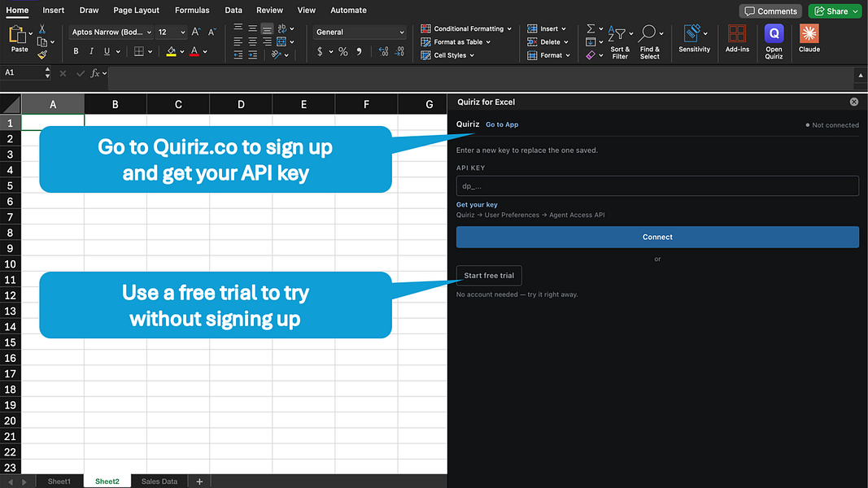Click the Cut scissors icon
This screenshot has width=868, height=488.
[x=42, y=28]
